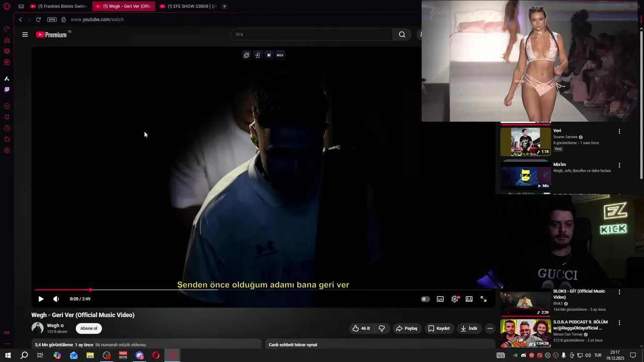Enter fullscreen mode in player
Image resolution: width=644 pixels, height=362 pixels.
[x=484, y=299]
